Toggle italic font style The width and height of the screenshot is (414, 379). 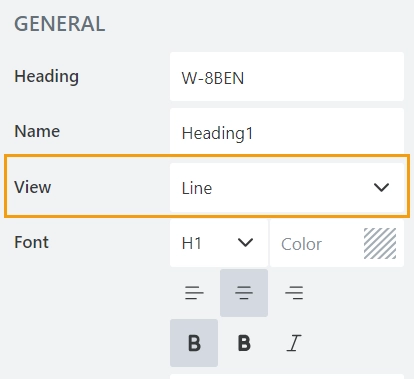coord(294,343)
